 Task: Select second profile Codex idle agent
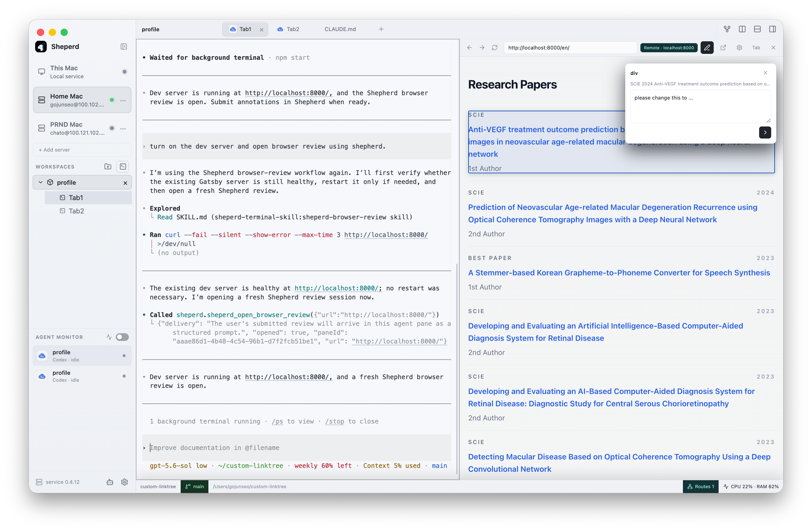point(82,376)
